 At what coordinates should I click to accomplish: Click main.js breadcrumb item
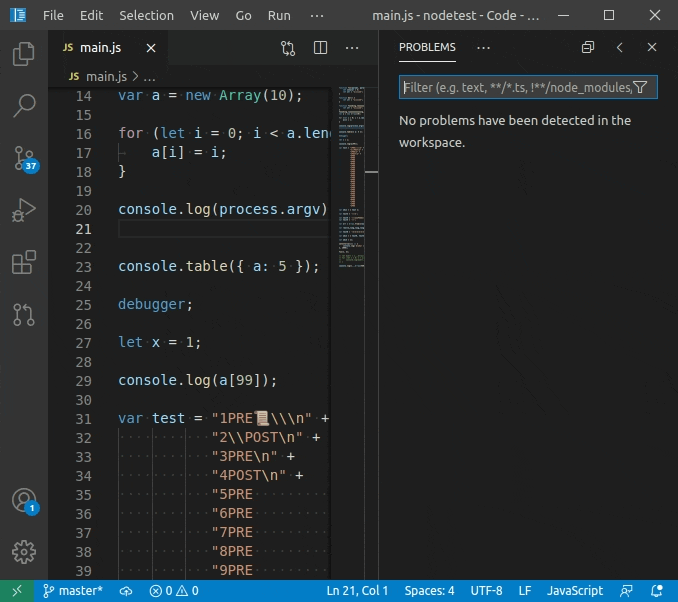106,77
